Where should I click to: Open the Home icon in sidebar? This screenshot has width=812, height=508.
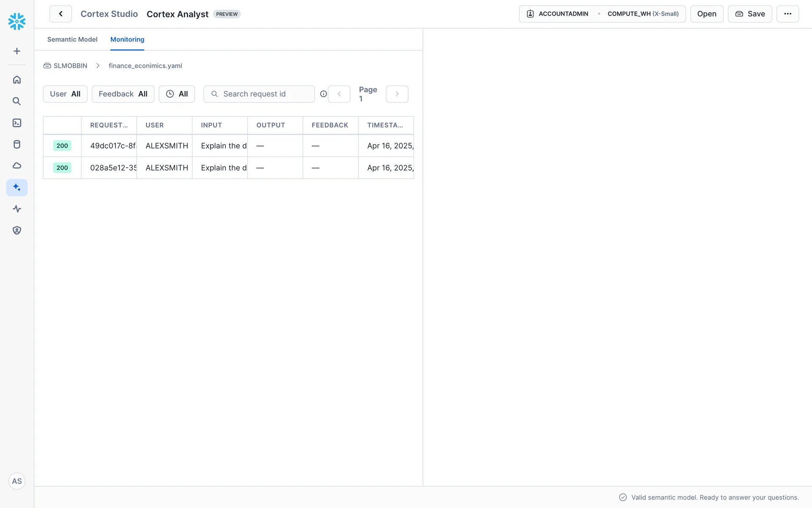(17, 80)
